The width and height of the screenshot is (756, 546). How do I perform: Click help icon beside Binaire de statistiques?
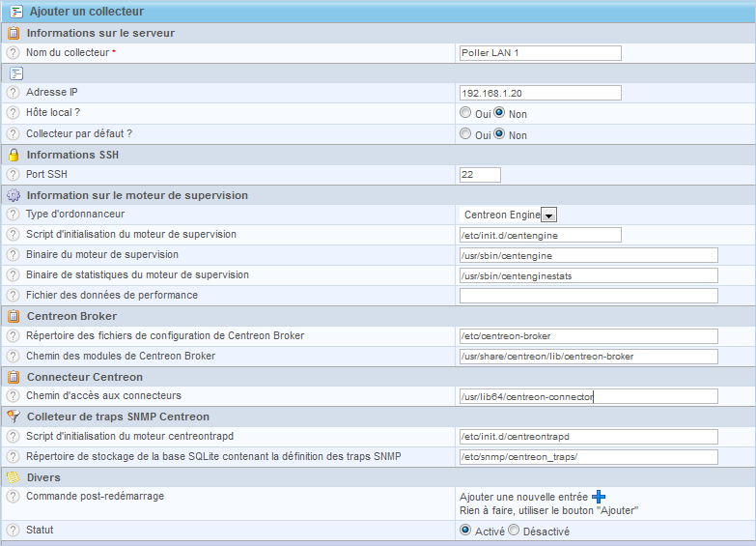13,274
